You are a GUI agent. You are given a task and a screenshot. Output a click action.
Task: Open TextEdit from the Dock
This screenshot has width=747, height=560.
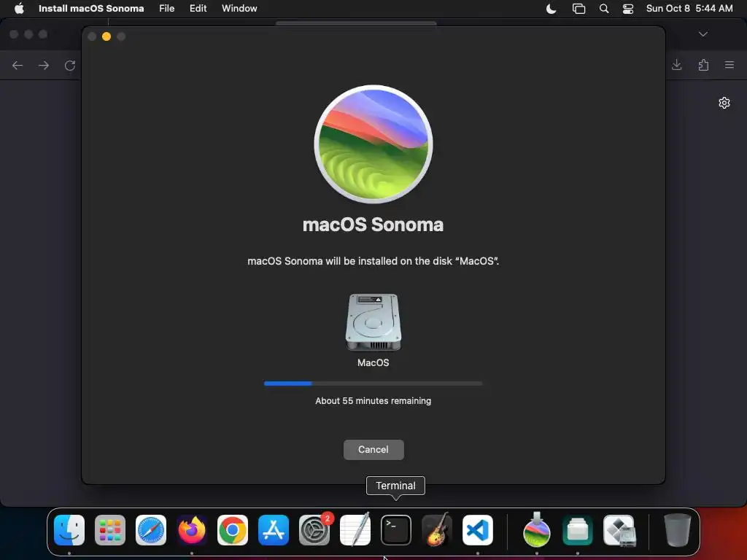(355, 530)
